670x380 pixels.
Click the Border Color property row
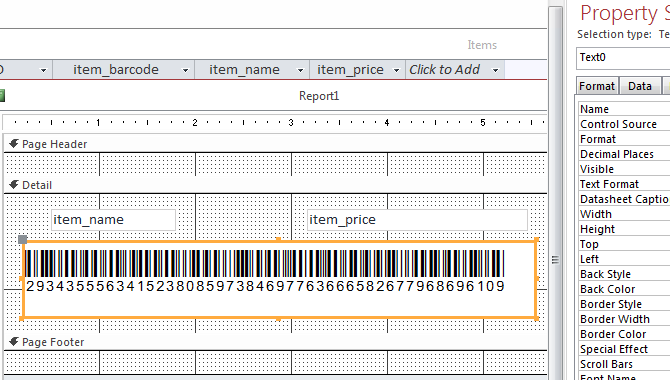[624, 334]
